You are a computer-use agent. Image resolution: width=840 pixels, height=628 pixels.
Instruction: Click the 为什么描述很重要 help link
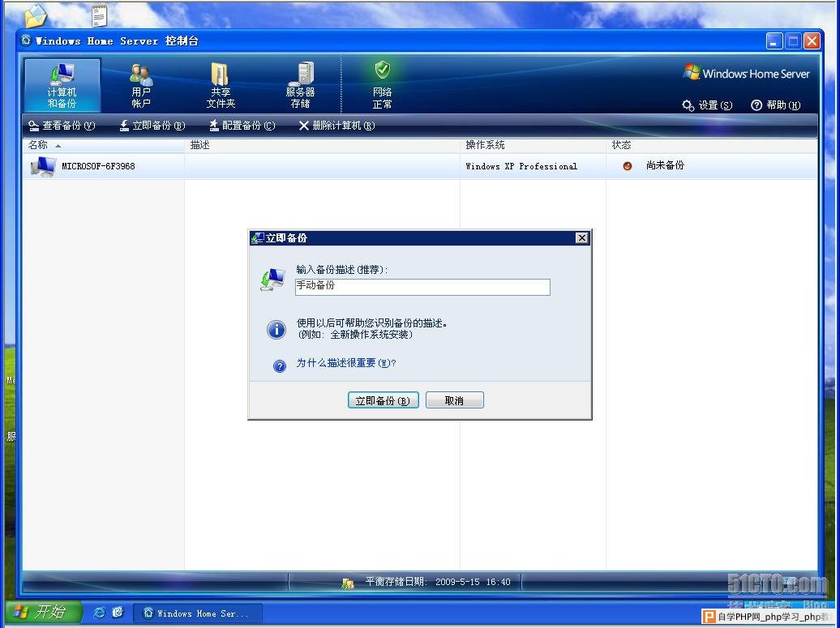[346, 363]
